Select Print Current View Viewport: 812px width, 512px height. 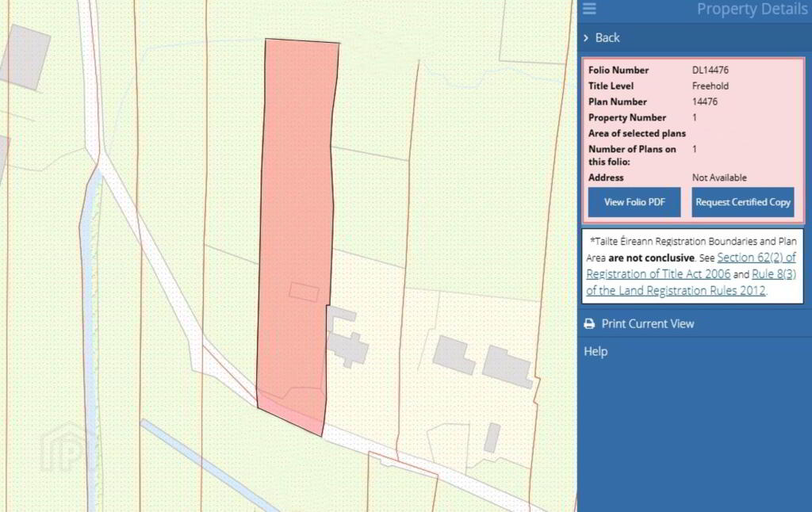(x=647, y=324)
